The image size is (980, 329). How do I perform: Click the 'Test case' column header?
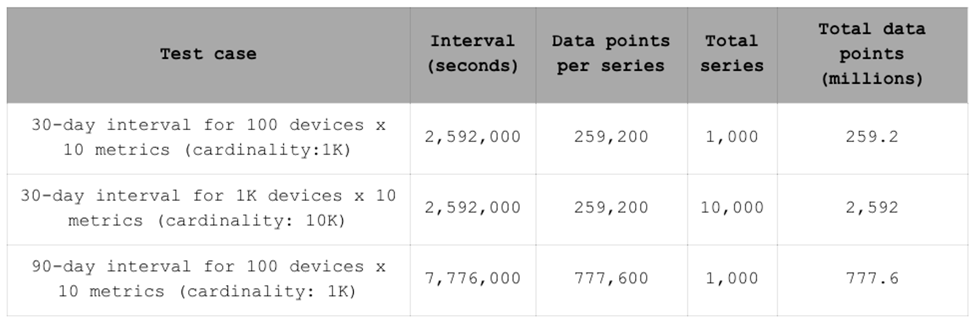pos(208,55)
